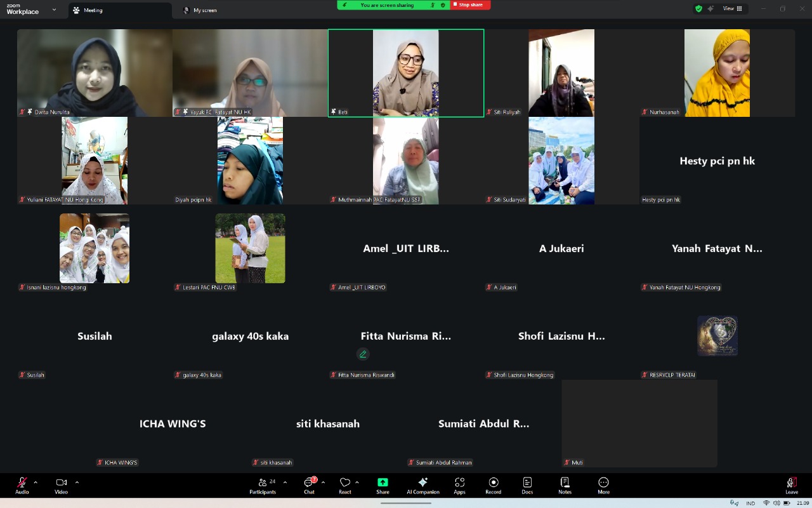Image resolution: width=812 pixels, height=508 pixels.
Task: Expand the React options chevron
Action: [x=357, y=482]
